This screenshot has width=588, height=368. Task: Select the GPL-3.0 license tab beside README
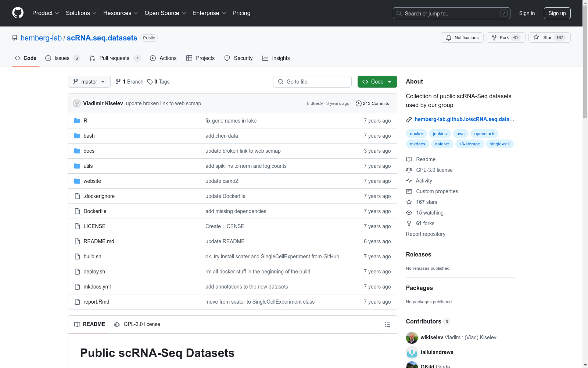(137, 324)
